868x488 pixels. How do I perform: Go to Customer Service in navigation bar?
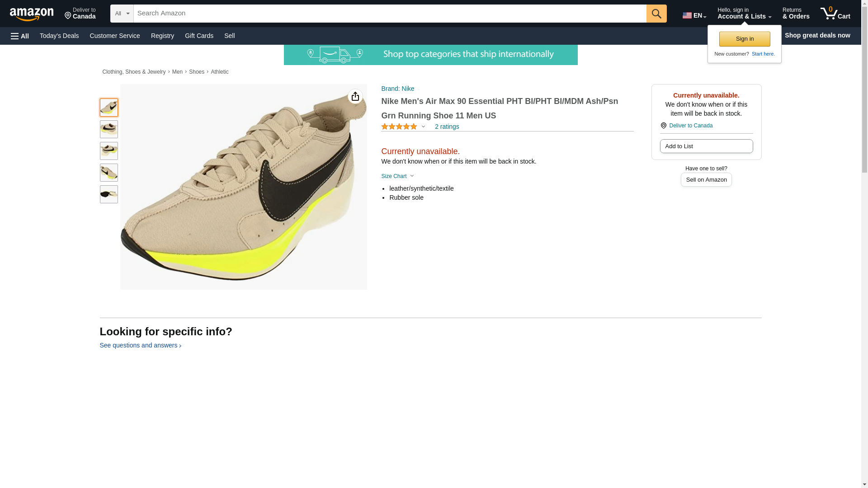point(115,36)
